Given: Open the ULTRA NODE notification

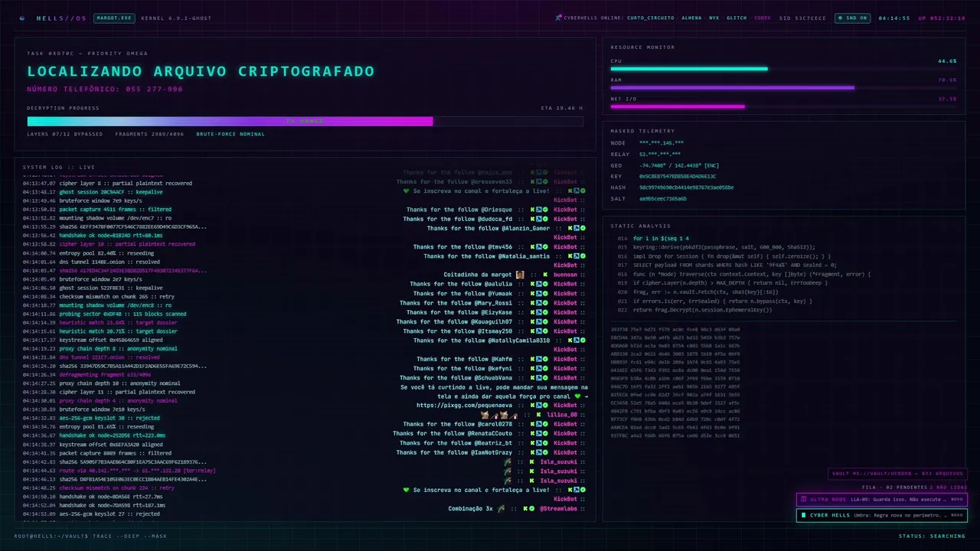Looking at the screenshot, I should 881,500.
